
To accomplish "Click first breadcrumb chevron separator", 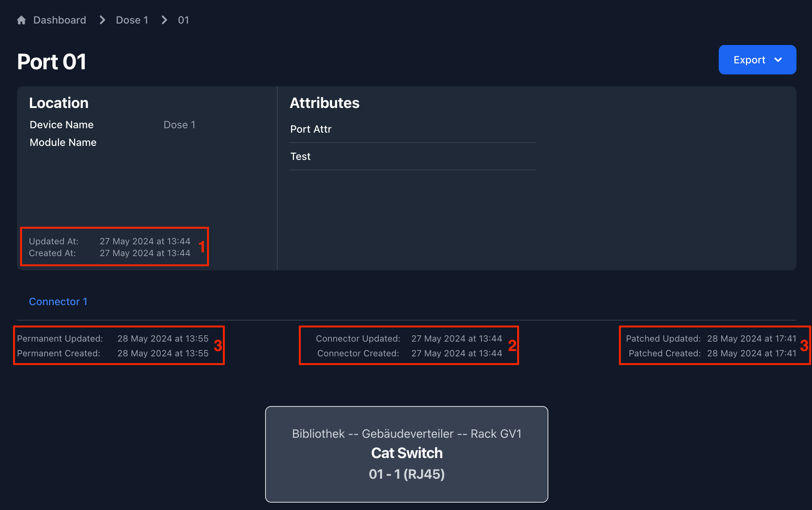I will pos(102,20).
